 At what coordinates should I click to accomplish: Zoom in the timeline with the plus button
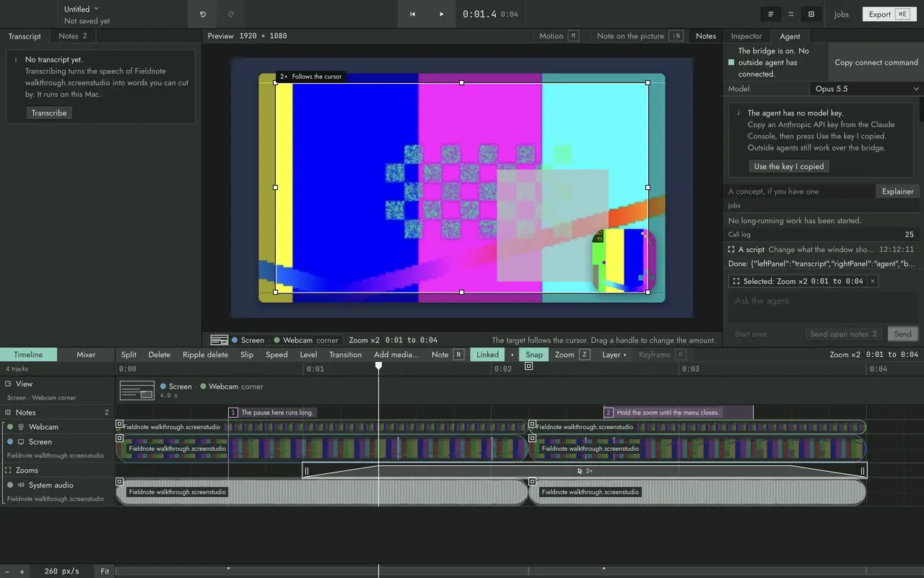click(22, 571)
